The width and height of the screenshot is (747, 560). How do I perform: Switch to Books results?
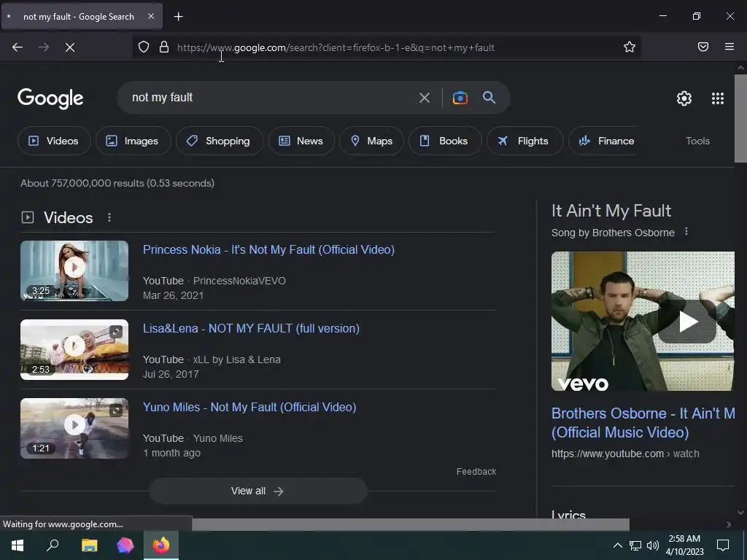click(444, 141)
